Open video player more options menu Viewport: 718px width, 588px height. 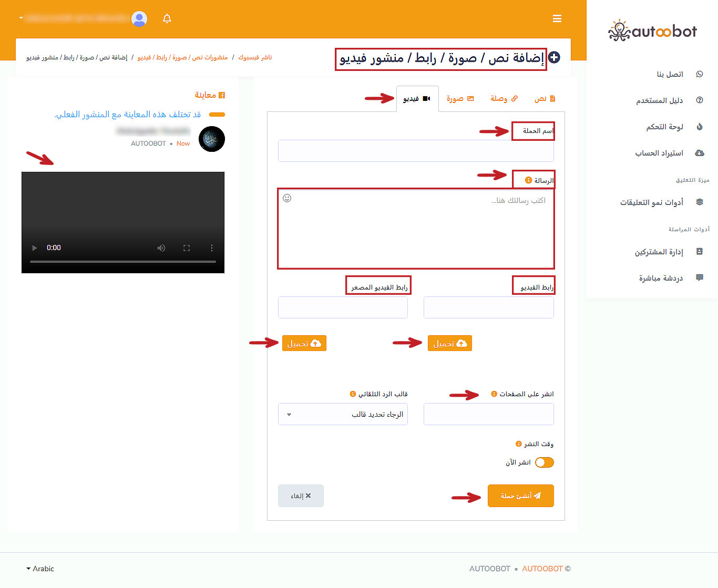point(212,248)
